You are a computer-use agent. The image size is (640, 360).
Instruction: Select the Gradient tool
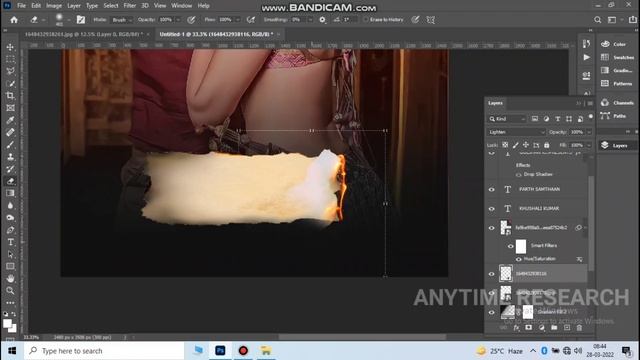tap(10, 193)
